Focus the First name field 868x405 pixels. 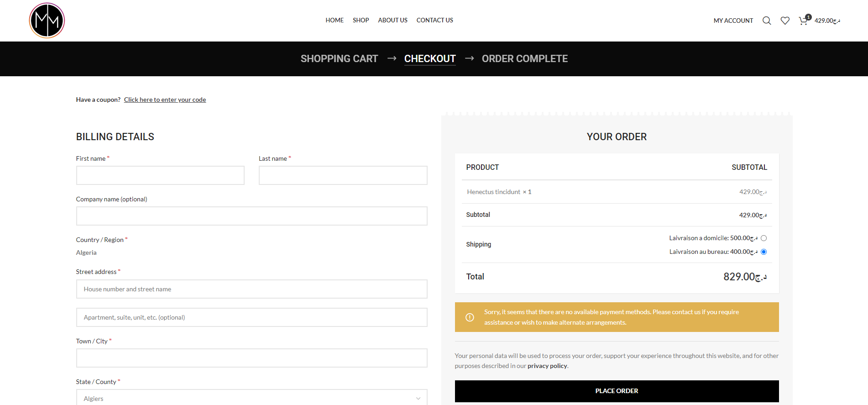coord(160,175)
